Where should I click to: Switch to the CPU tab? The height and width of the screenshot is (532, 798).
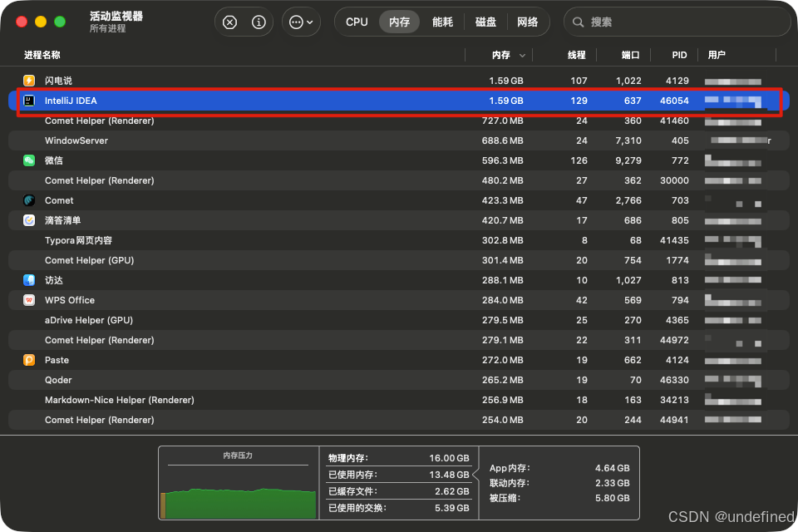tap(357, 22)
